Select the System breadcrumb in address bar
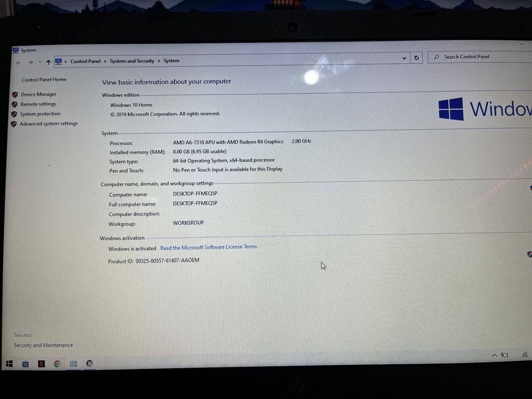 click(x=171, y=61)
